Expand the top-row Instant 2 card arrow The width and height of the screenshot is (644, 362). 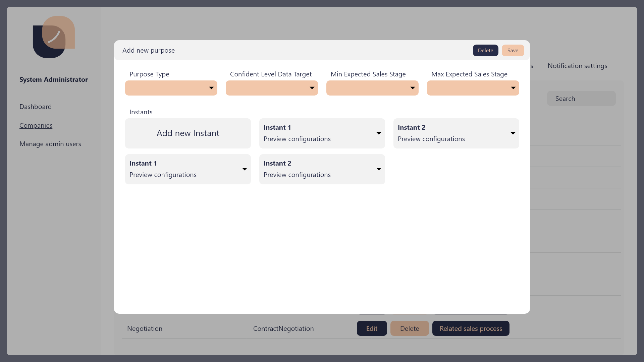click(513, 133)
